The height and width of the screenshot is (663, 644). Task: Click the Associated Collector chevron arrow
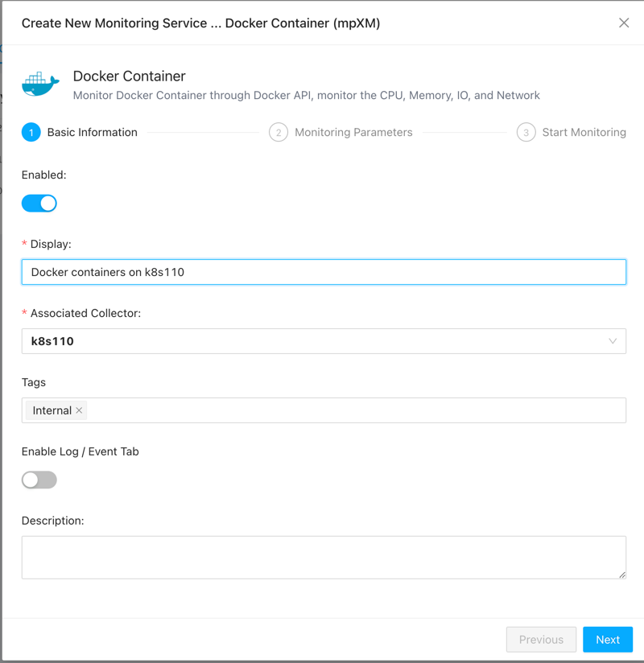pos(613,341)
